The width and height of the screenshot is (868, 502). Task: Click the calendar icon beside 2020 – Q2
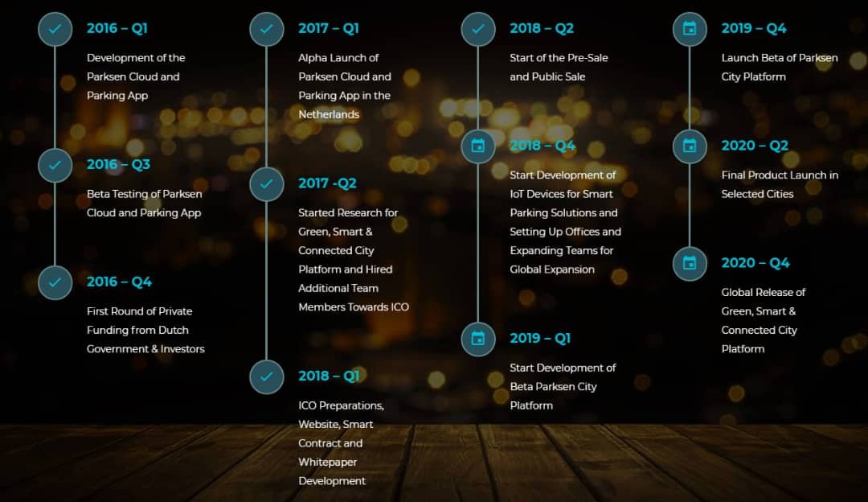(x=690, y=146)
